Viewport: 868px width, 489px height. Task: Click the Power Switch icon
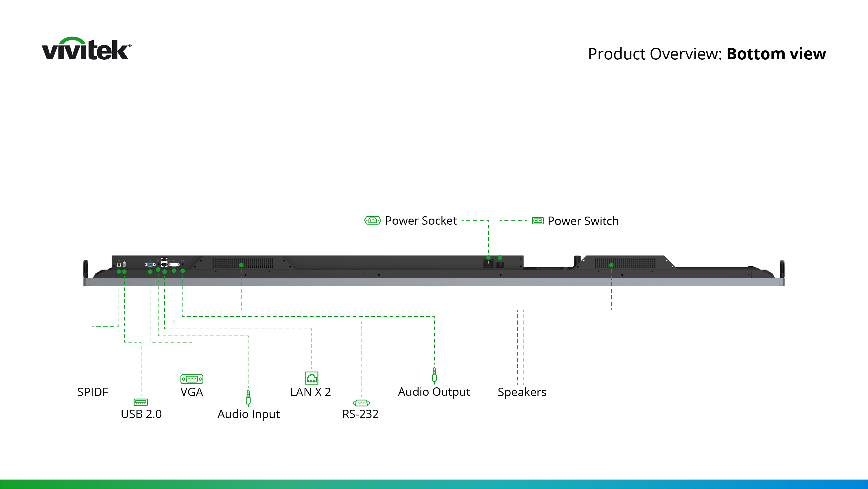click(537, 221)
